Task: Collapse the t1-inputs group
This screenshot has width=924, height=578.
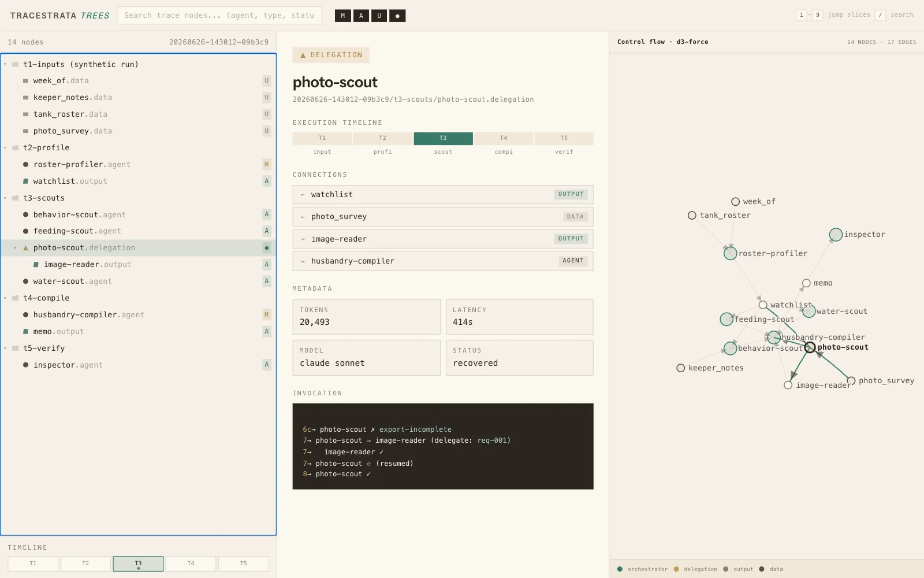Action: (x=5, y=64)
